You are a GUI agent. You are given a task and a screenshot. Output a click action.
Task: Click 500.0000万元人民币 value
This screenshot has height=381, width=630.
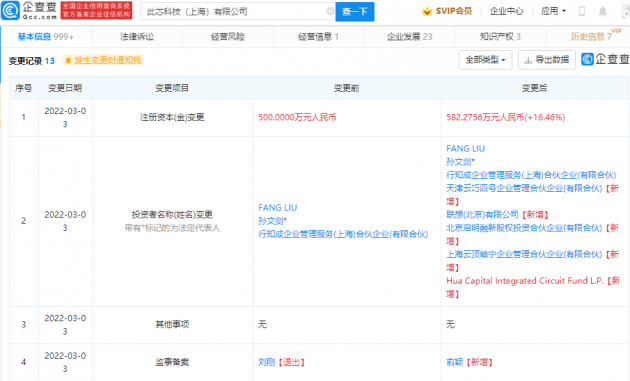[297, 117]
